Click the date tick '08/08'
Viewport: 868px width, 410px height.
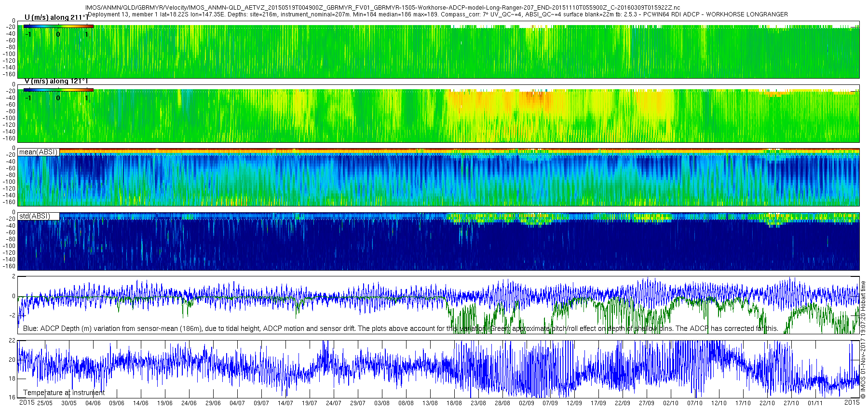[x=406, y=403]
